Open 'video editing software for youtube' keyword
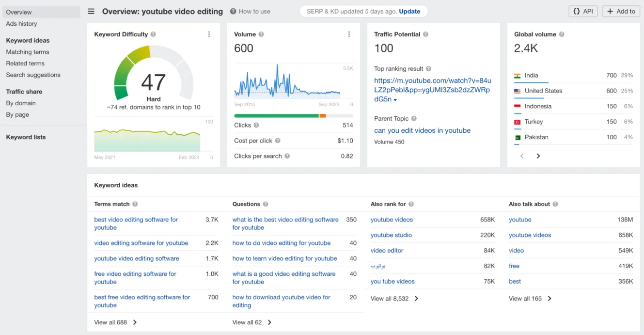Image resolution: width=644 pixels, height=335 pixels. coord(141,243)
